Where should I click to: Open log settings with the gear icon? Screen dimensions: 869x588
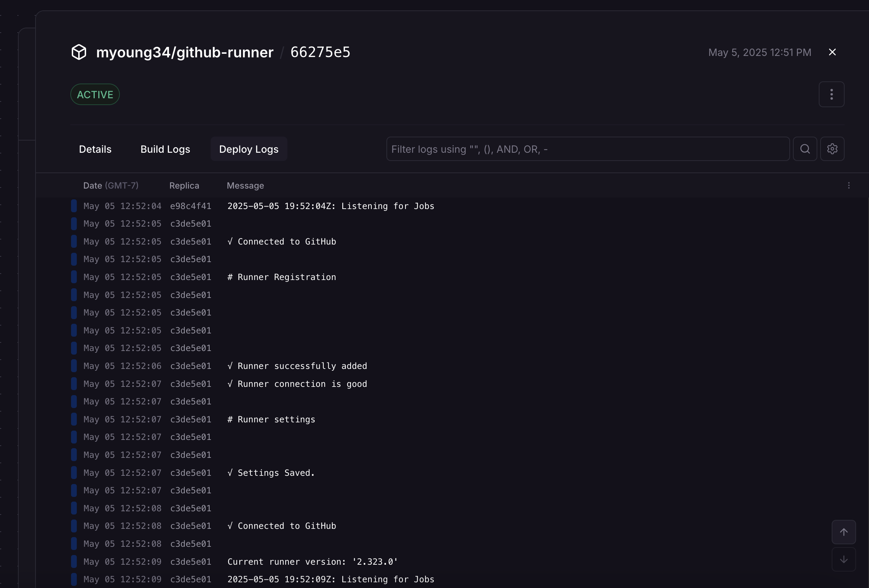tap(832, 149)
